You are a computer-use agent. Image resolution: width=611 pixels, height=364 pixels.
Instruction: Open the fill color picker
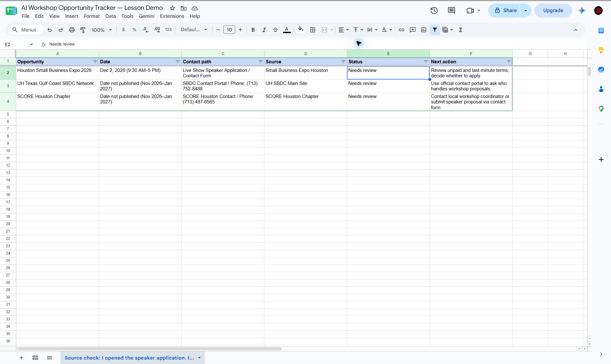tap(301, 30)
